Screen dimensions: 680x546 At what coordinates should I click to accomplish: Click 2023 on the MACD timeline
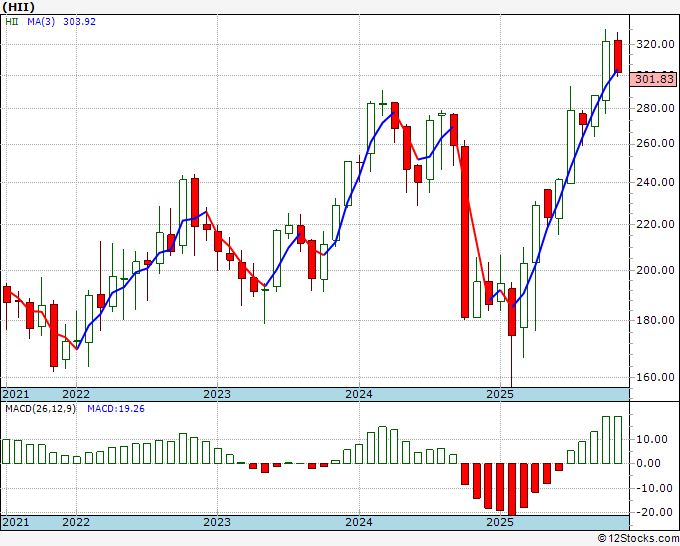pos(217,522)
